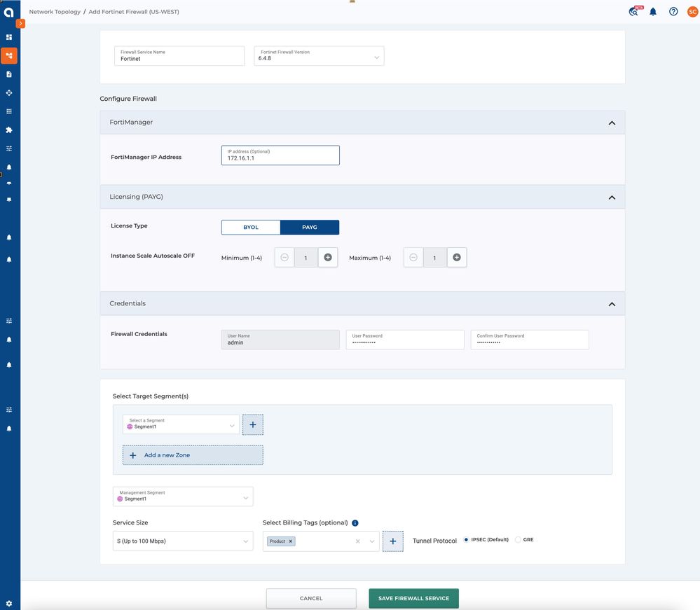Add a billing tag with plus button

(x=393, y=541)
